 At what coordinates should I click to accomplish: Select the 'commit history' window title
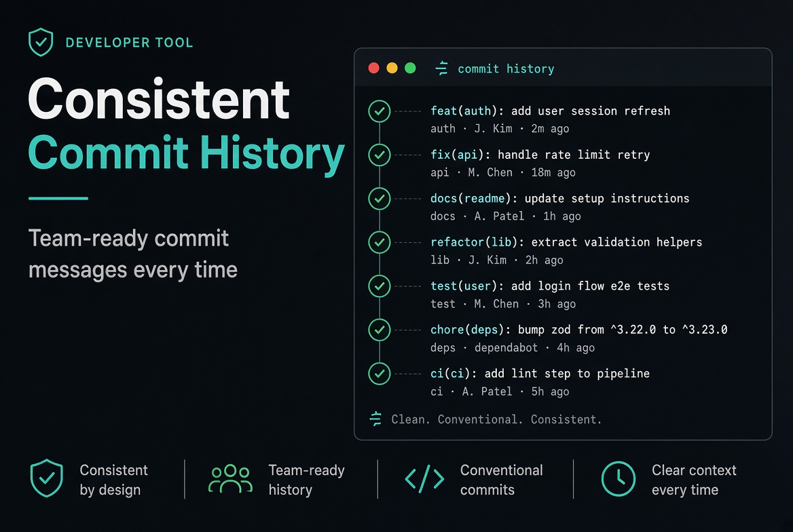[x=506, y=69]
